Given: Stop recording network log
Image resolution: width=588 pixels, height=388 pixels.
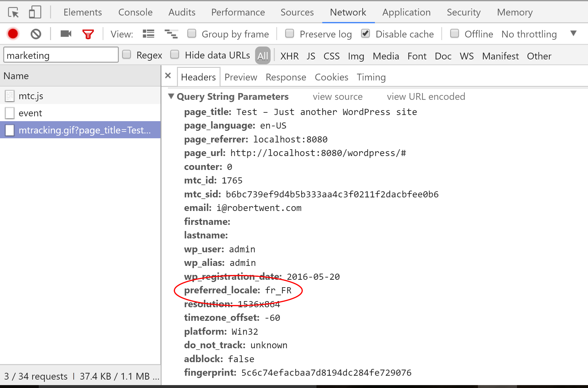Looking at the screenshot, I should tap(13, 34).
